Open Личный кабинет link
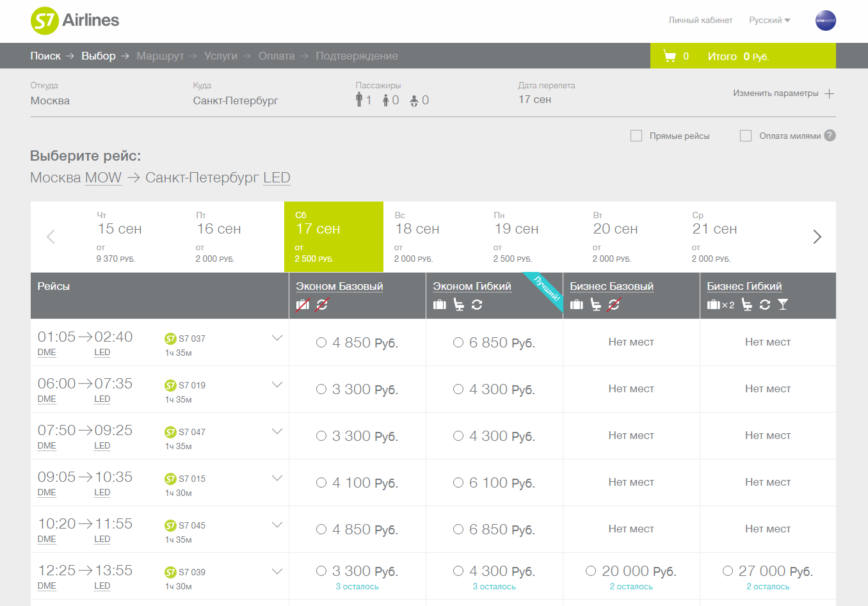868x606 pixels. point(700,20)
